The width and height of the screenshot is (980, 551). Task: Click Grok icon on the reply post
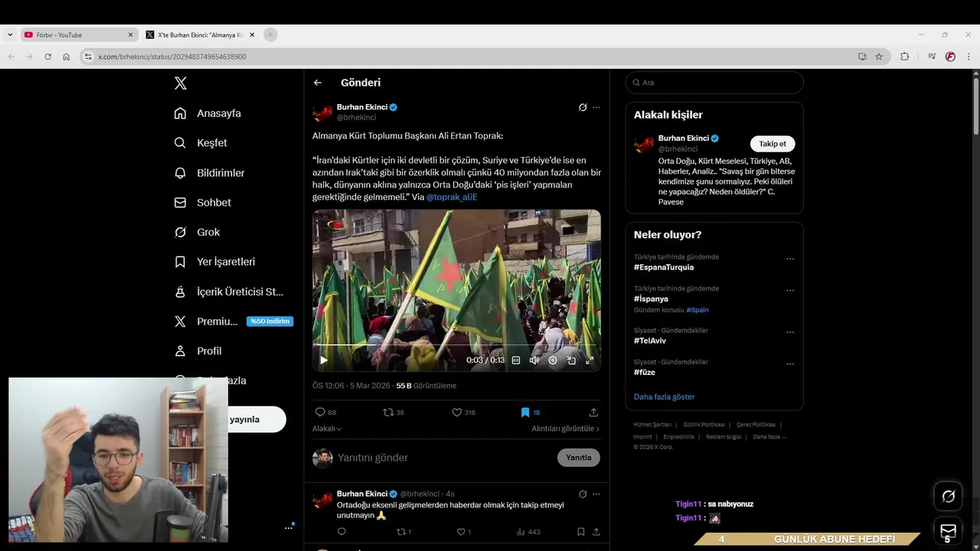pos(583,494)
